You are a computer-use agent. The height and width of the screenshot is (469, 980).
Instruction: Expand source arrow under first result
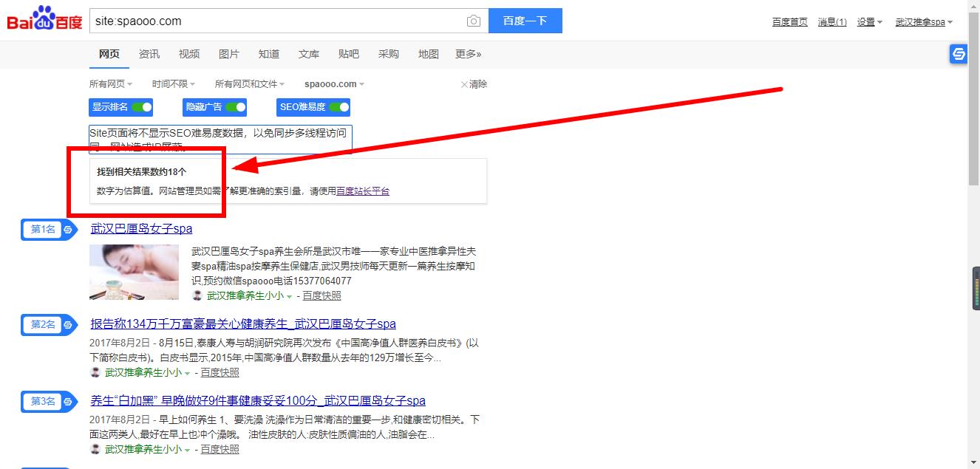coord(290,296)
